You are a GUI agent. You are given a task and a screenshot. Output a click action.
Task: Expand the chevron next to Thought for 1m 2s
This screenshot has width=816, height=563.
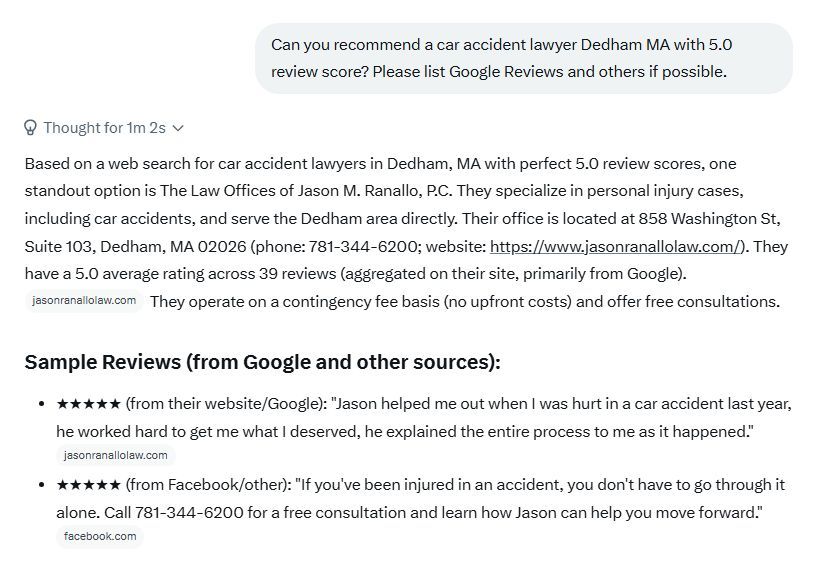pos(178,128)
